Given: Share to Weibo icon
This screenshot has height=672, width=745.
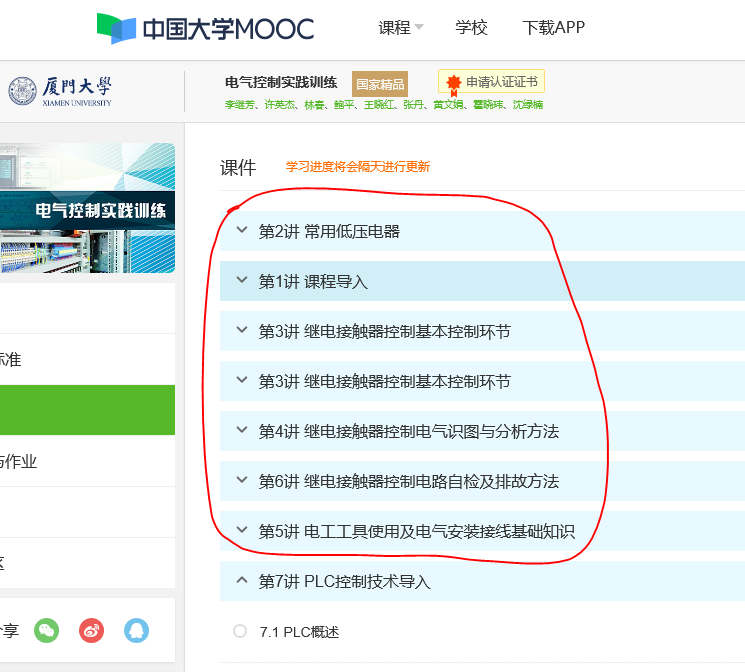Looking at the screenshot, I should click(91, 631).
